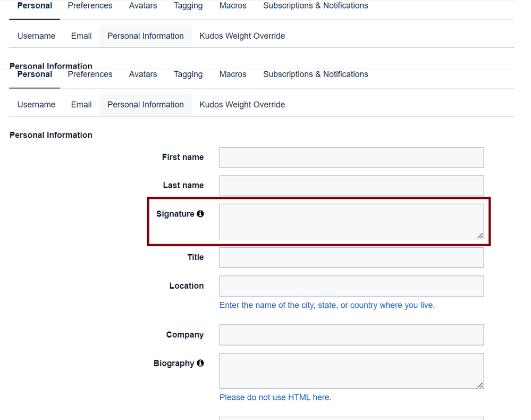Open Username sub-tab just above the form heading

[36, 105]
